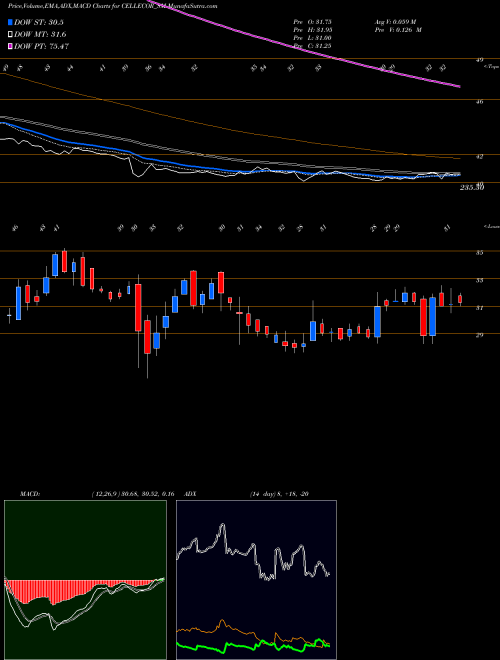Image resolution: width=500 pixels, height=660 pixels.
Task: Click the 'Avg V: 0.059 M' volume text
Action: (397, 21)
